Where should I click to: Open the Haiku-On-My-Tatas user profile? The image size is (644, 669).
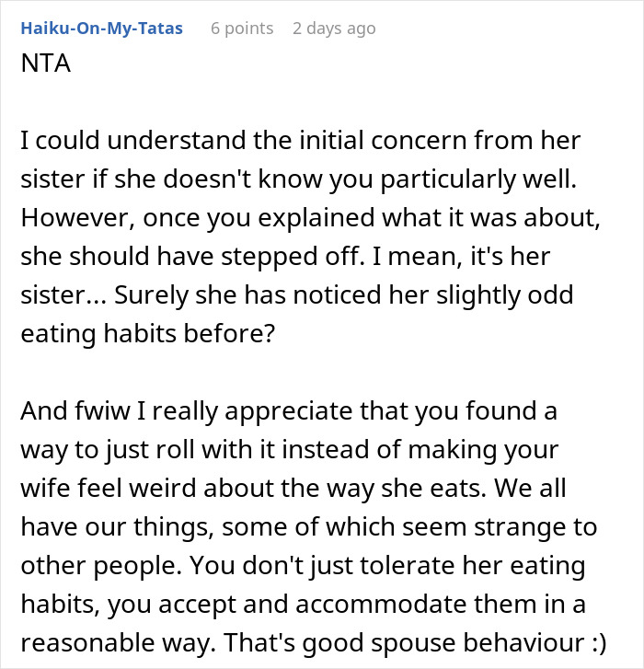[x=101, y=29]
